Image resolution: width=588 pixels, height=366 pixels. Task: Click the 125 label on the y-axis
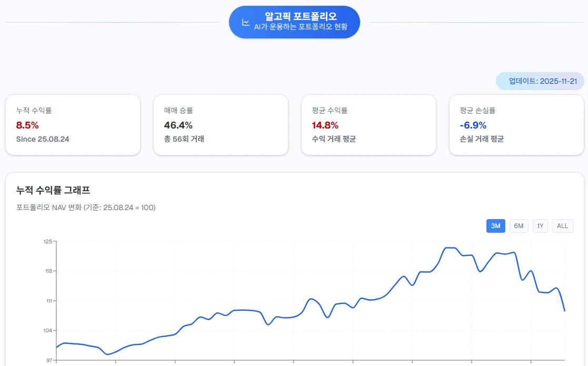click(x=48, y=241)
